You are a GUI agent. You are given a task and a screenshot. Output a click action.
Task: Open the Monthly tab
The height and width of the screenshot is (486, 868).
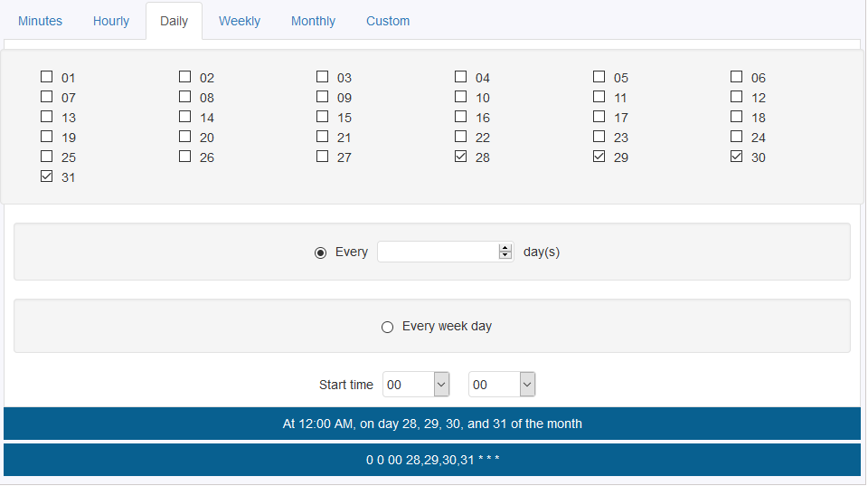tap(314, 21)
